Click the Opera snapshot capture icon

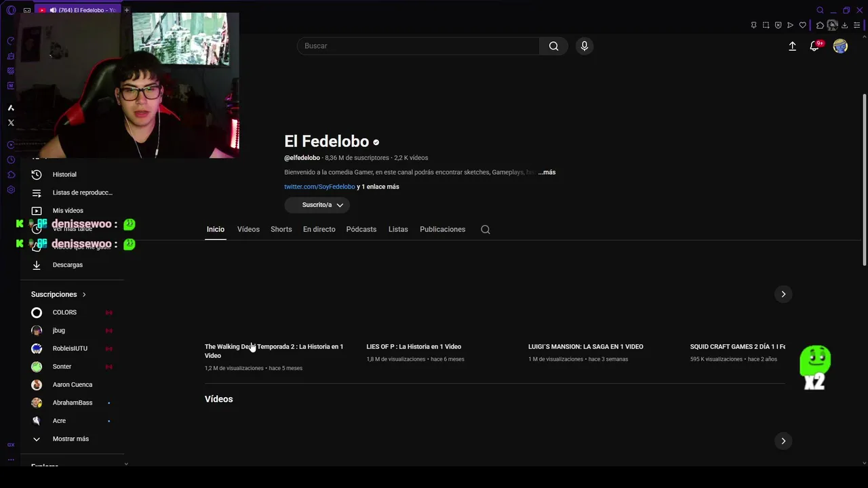tap(766, 25)
